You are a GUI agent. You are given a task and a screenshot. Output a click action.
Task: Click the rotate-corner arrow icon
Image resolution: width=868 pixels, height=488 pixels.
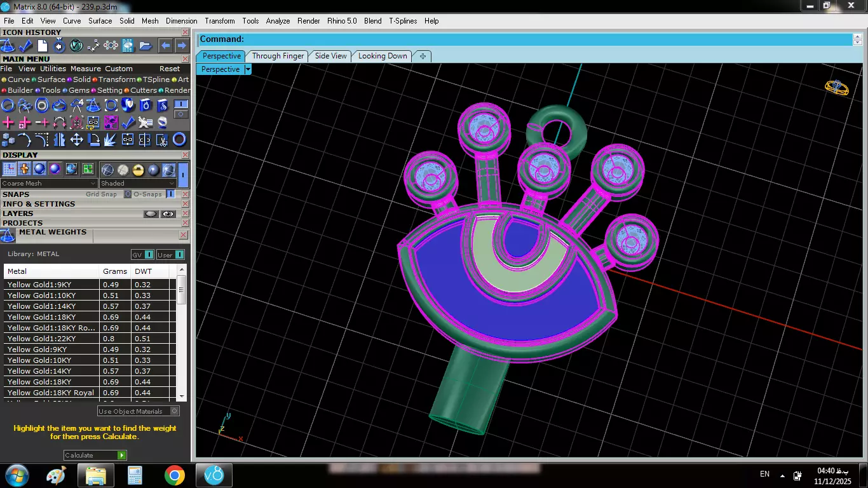[94, 139]
